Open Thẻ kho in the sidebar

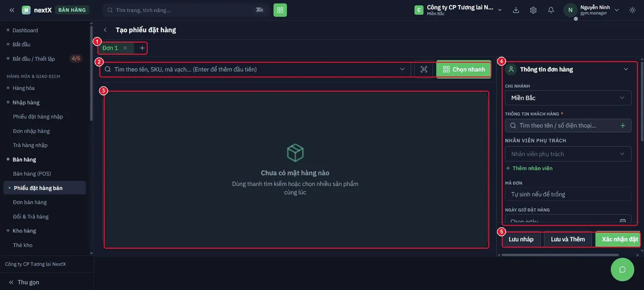[x=23, y=245]
